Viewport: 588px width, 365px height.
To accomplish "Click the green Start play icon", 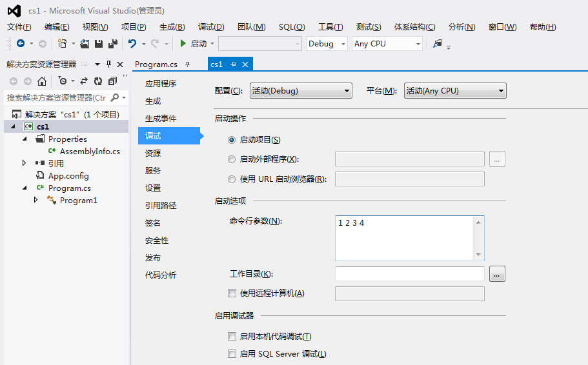I will tap(183, 43).
